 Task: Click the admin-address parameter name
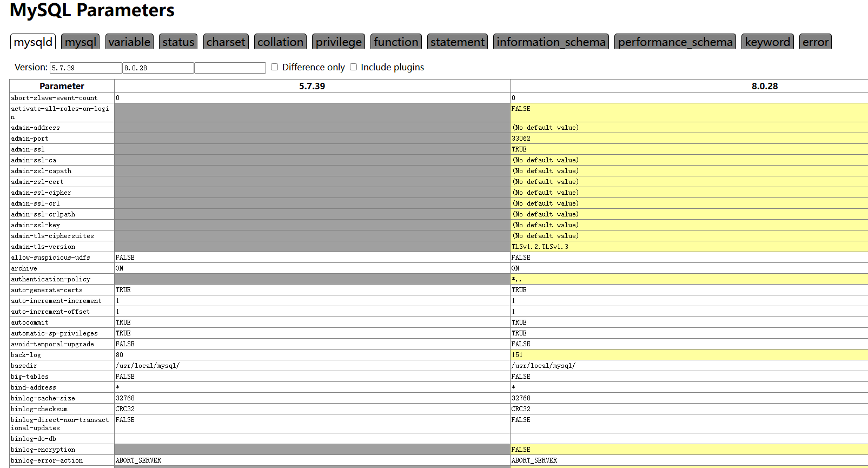point(35,128)
